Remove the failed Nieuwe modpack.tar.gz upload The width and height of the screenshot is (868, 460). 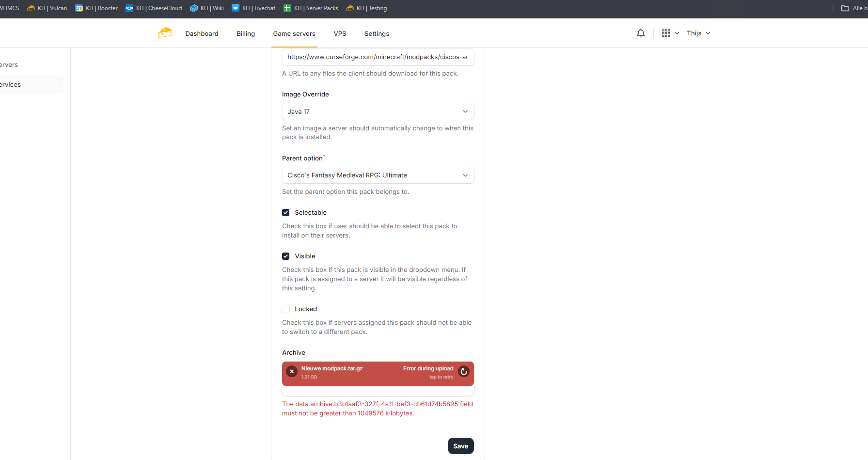click(292, 371)
